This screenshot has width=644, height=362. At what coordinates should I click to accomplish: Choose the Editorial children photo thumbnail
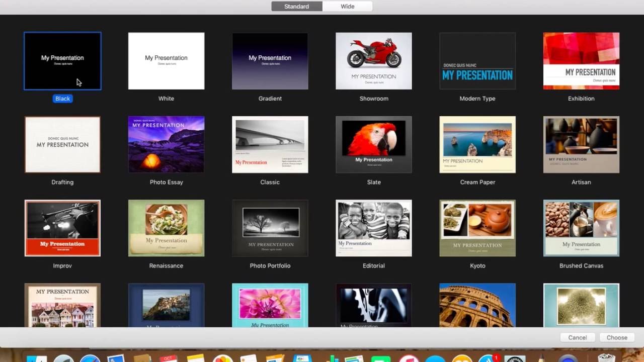click(374, 228)
